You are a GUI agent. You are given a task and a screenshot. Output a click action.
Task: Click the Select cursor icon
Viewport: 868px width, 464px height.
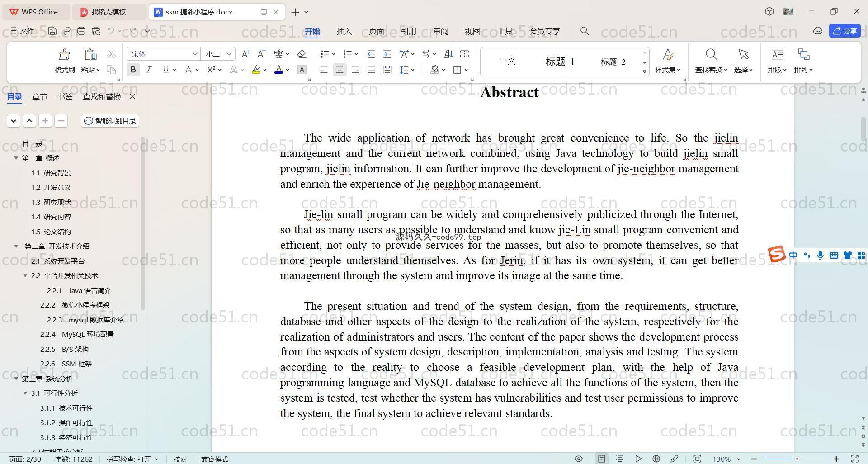[x=743, y=55]
